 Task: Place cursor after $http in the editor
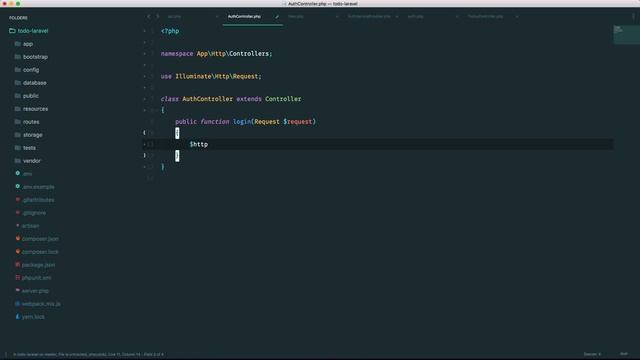(x=209, y=144)
